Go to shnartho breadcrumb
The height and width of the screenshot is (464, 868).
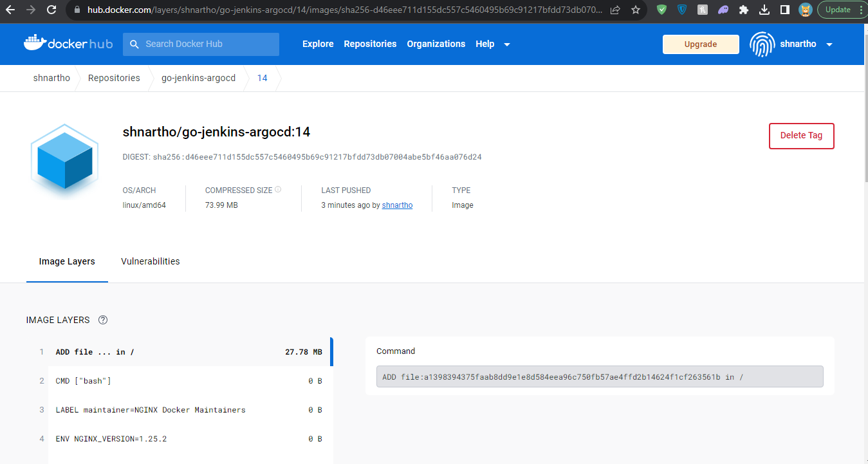tap(51, 78)
